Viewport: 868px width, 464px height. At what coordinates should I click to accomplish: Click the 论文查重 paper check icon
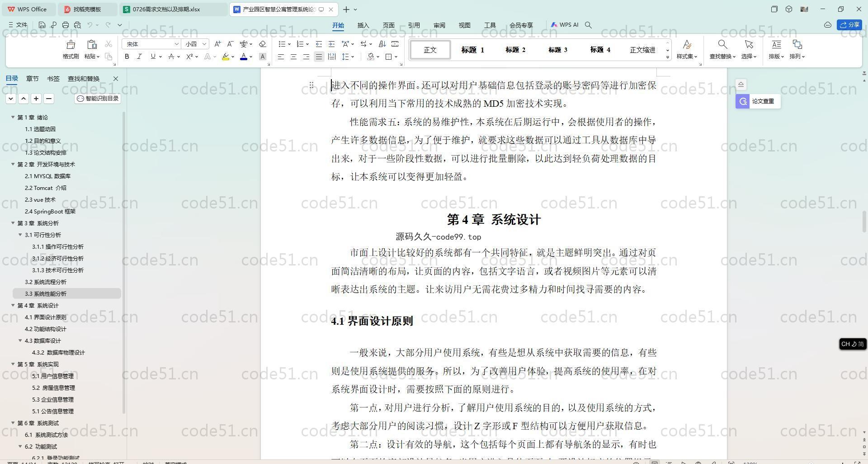click(x=742, y=101)
